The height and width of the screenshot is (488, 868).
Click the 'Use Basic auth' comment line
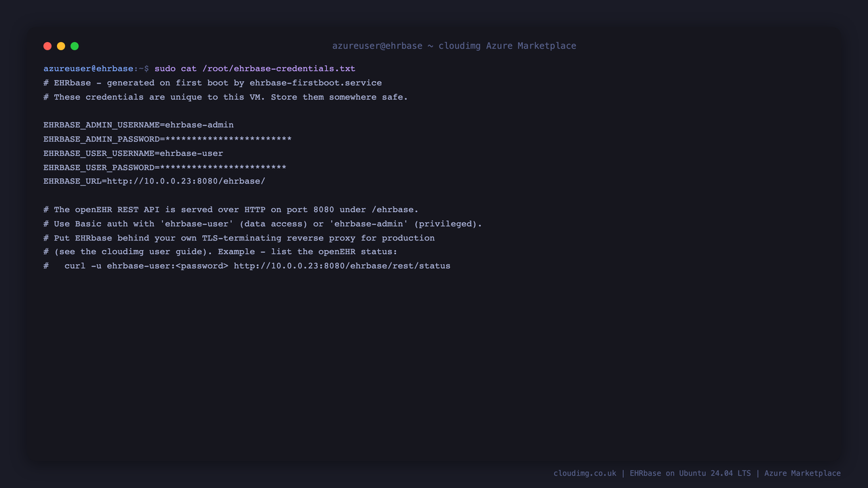click(262, 224)
